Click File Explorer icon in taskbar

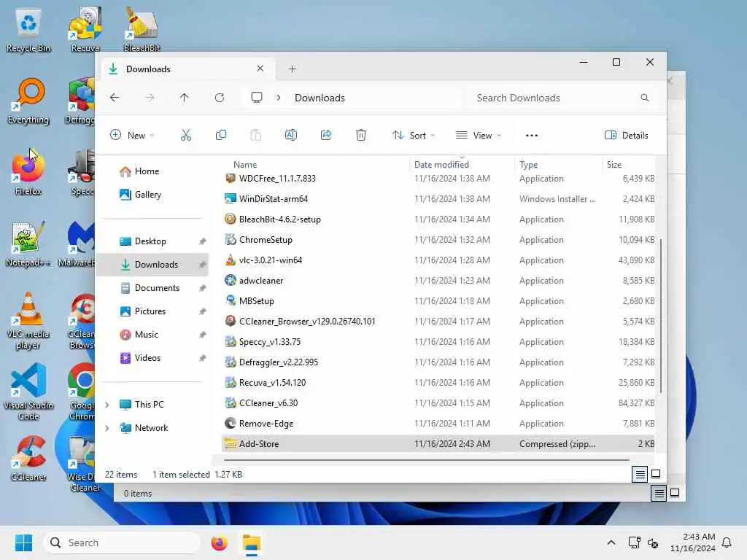coord(252,542)
